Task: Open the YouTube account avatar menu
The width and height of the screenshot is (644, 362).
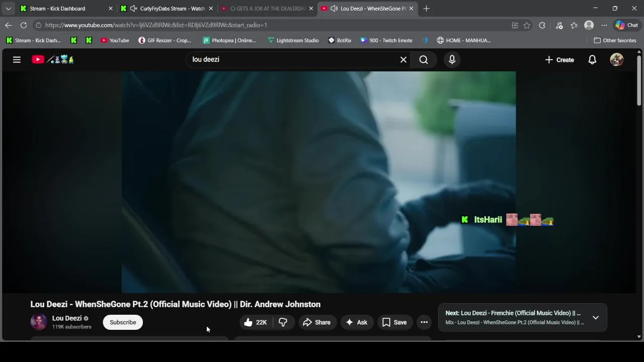Action: 616,59
